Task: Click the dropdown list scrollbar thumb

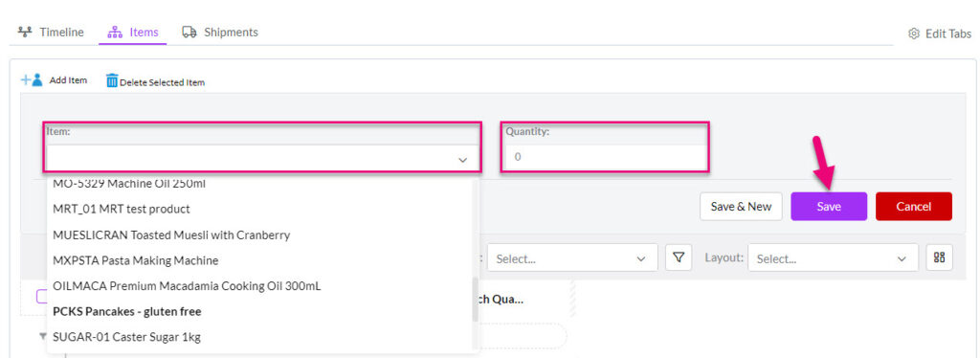Action: coord(475,300)
